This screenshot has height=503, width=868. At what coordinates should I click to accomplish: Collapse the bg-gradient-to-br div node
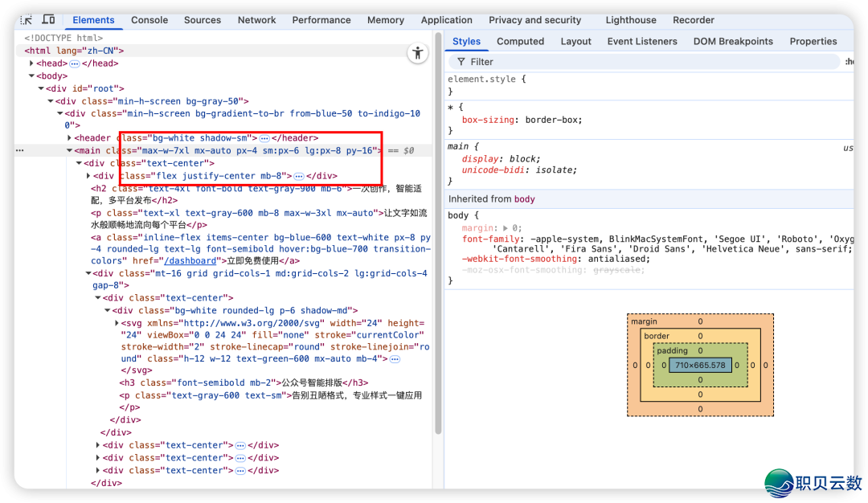coord(59,113)
